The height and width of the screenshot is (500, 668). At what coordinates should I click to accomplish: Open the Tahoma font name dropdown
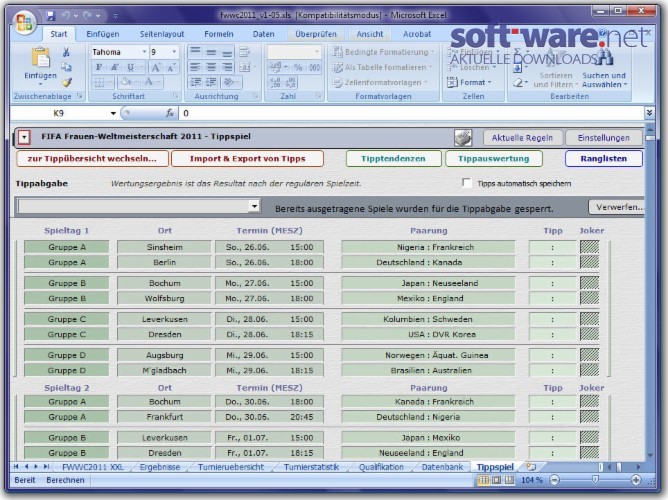pos(144,52)
